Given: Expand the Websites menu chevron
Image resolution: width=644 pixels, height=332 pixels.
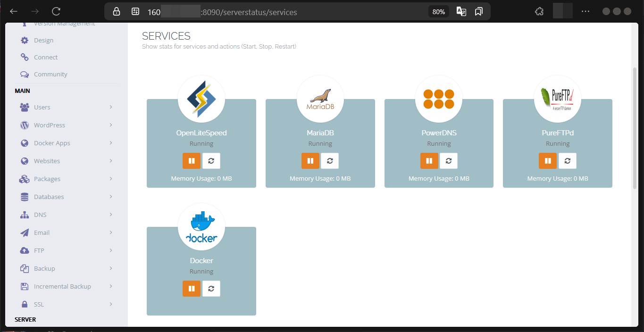Looking at the screenshot, I should (x=111, y=161).
